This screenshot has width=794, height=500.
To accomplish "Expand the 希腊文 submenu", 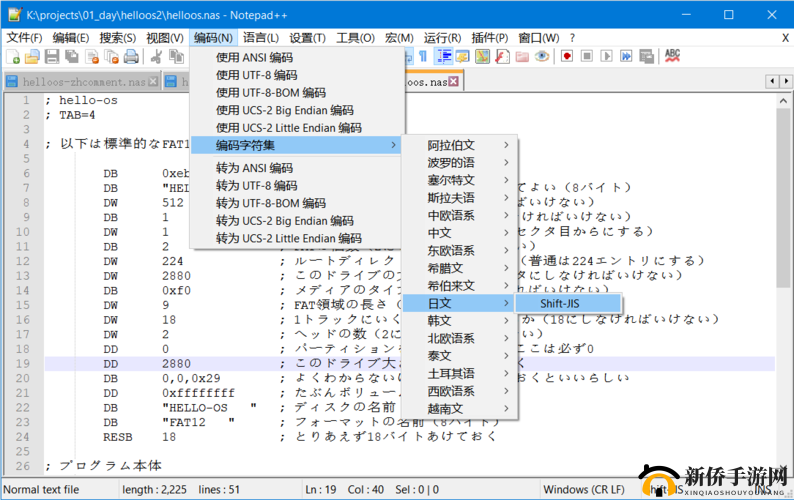I will pos(459,268).
